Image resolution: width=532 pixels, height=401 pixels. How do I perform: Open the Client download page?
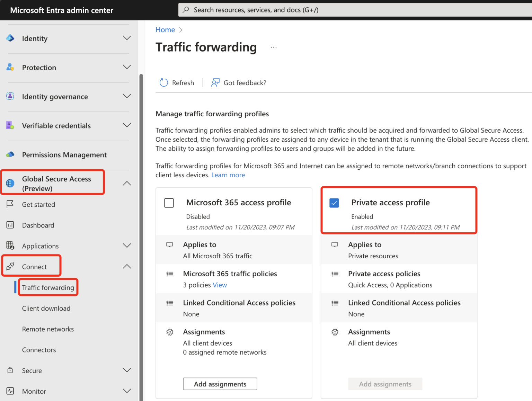pyautogui.click(x=46, y=308)
